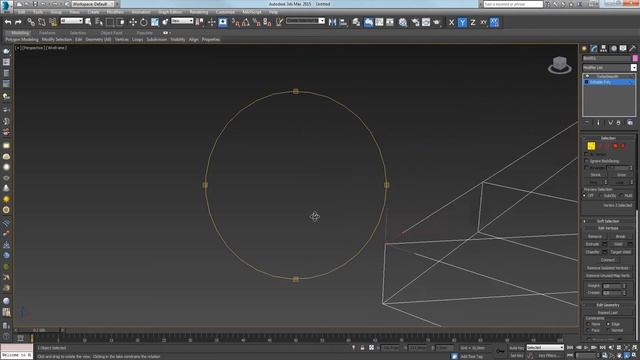Enable Ignore Backfacing checkbox

coord(587,161)
